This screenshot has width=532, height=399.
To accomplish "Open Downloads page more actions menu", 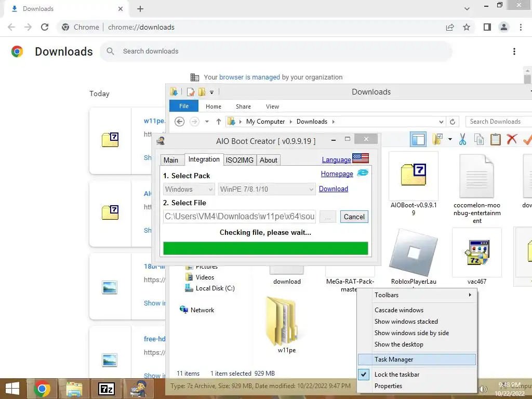I will point(514,51).
